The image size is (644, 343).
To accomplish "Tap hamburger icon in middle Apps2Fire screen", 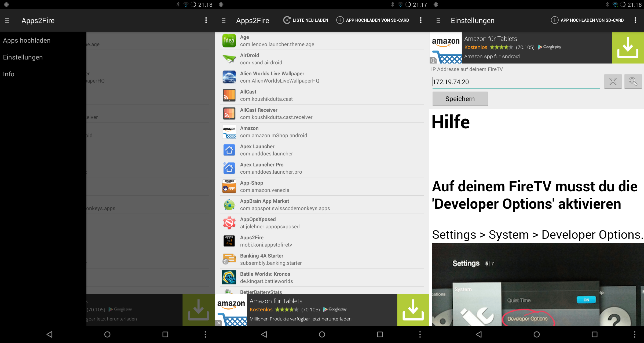I will click(224, 20).
